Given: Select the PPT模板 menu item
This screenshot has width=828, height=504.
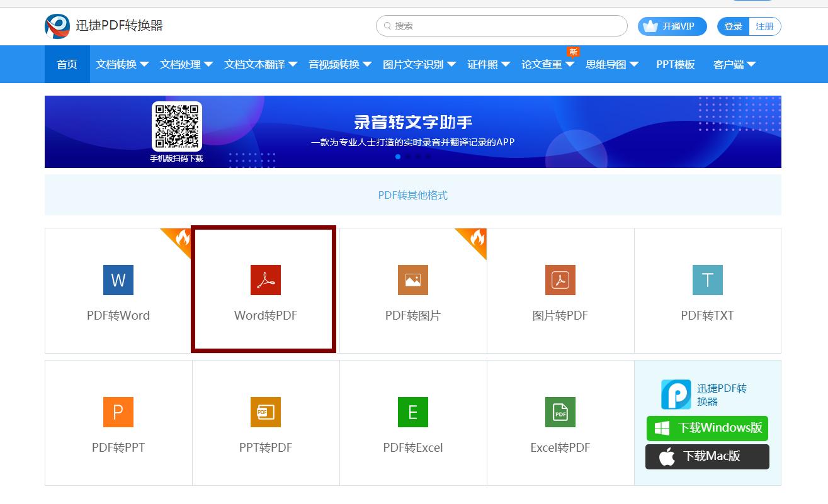Looking at the screenshot, I should [x=674, y=64].
